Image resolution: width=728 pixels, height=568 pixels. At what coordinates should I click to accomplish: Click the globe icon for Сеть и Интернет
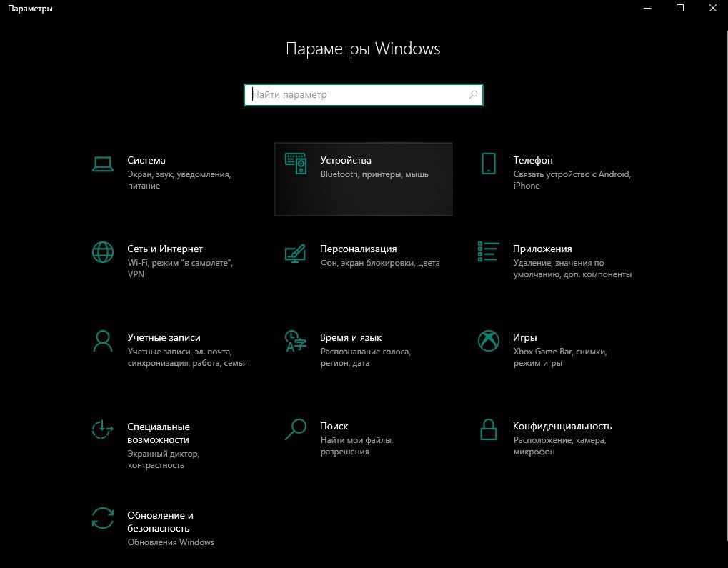coord(103,252)
